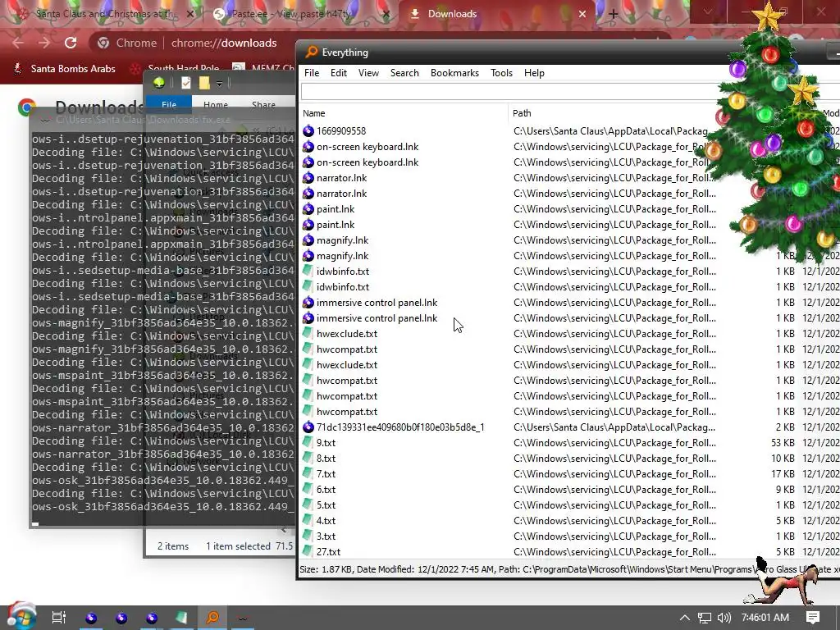
Task: Click the Everything search icon on the taskbar
Action: click(212, 618)
